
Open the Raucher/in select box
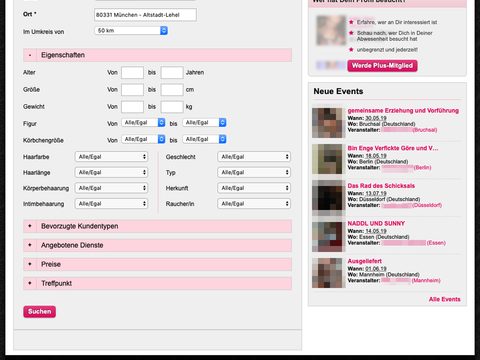tap(254, 204)
